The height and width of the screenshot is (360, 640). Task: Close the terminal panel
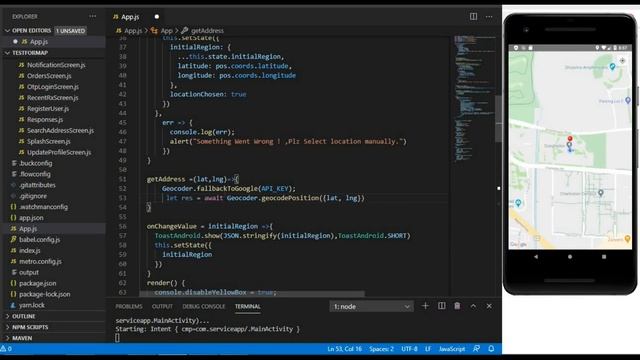coord(489,306)
